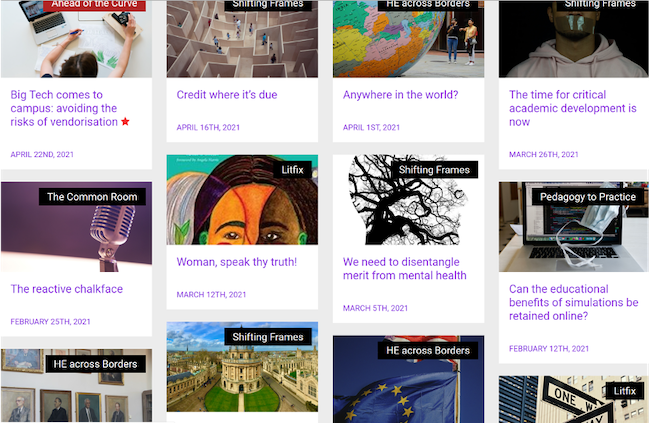Screen dimensions: 650x423
Task: Open the 'Can the educational benefits of simulations' title
Action: tap(573, 302)
